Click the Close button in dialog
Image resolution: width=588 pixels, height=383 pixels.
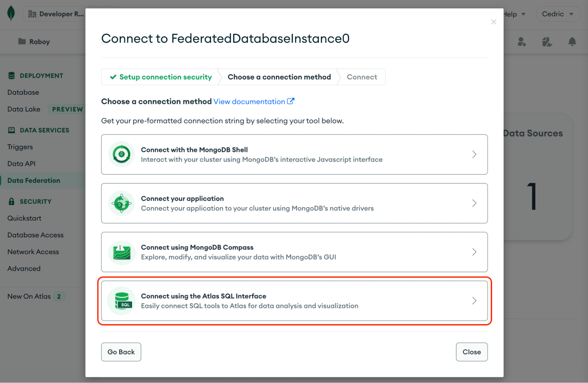point(472,352)
